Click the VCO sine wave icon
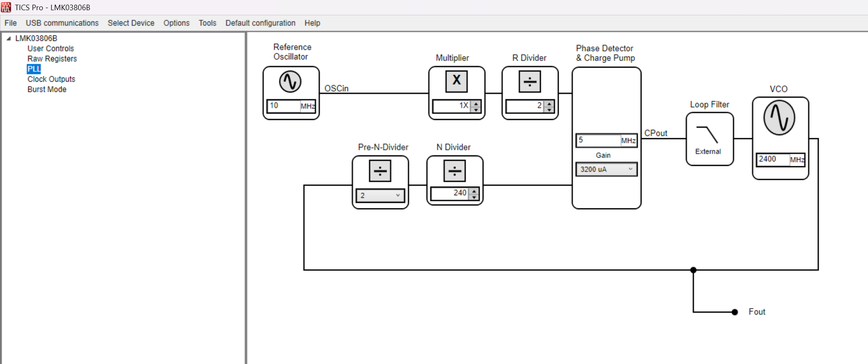The width and height of the screenshot is (868, 364). (779, 118)
